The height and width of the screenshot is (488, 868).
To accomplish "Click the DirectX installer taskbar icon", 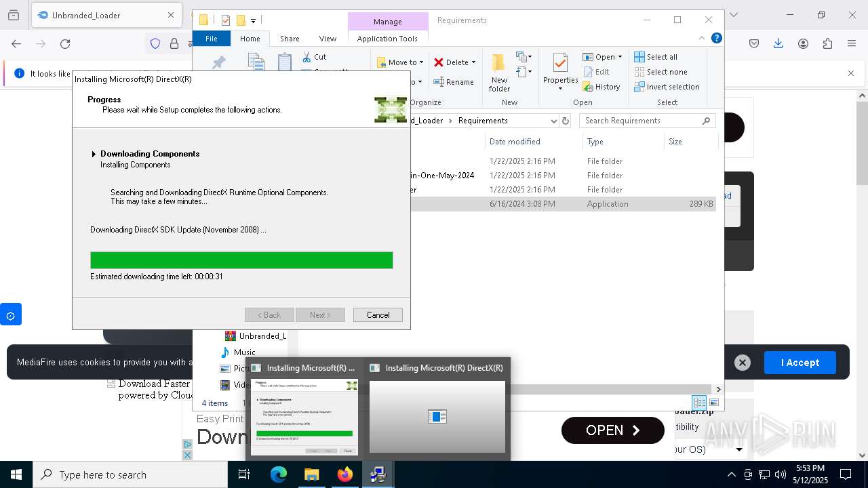I will coord(378,474).
